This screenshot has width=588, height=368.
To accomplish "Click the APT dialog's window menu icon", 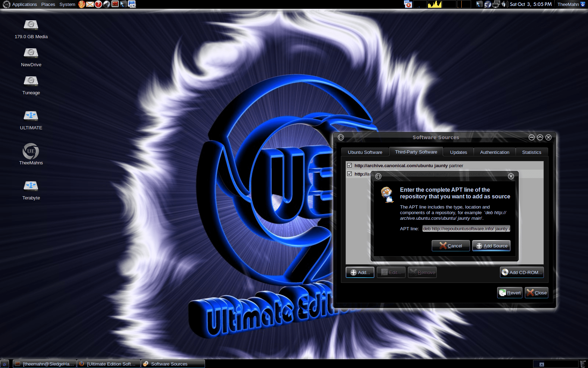I will 378,176.
